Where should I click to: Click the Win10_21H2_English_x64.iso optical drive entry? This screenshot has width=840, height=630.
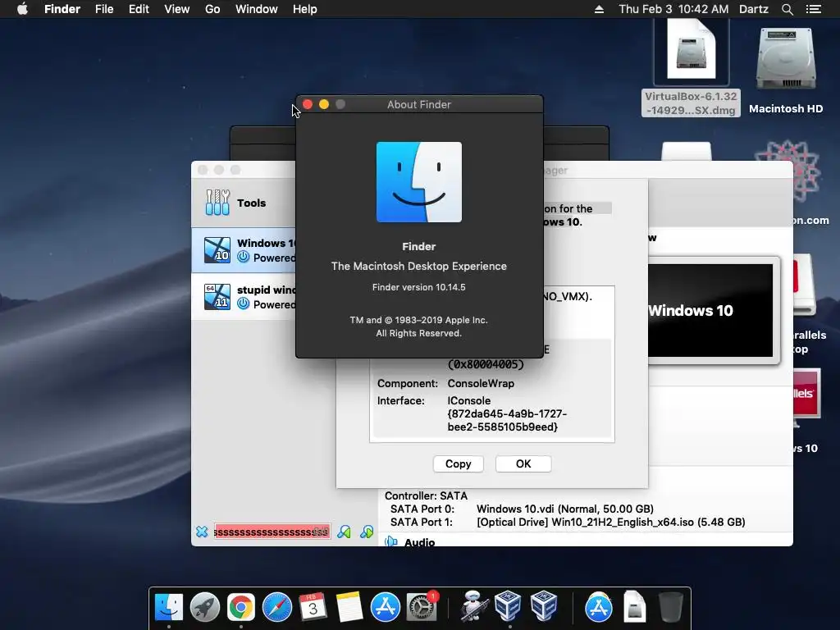pos(610,522)
